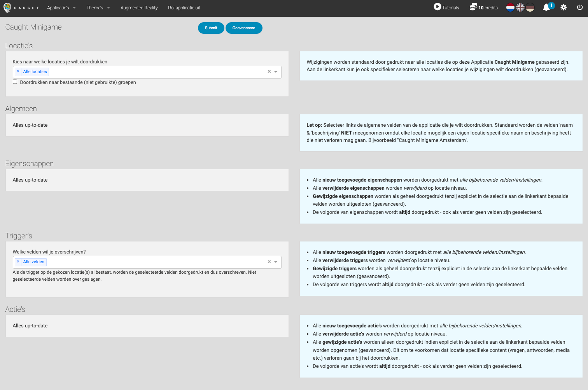Open notifications via the bell icon
Image resolution: width=588 pixels, height=390 pixels.
click(546, 7)
